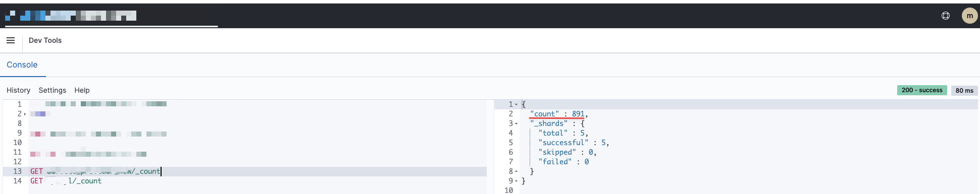Open the History panel

click(x=19, y=90)
